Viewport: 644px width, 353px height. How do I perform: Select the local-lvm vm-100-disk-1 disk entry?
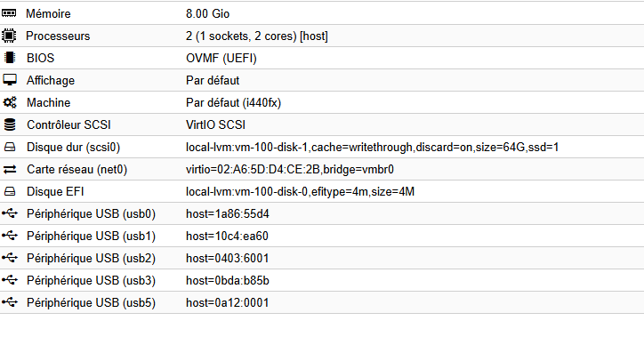[372, 147]
